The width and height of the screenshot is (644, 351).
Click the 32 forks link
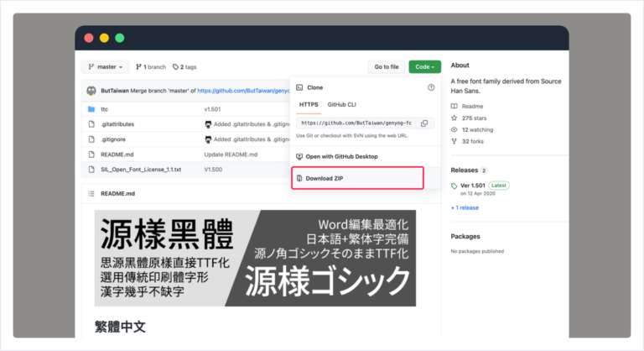pos(473,141)
